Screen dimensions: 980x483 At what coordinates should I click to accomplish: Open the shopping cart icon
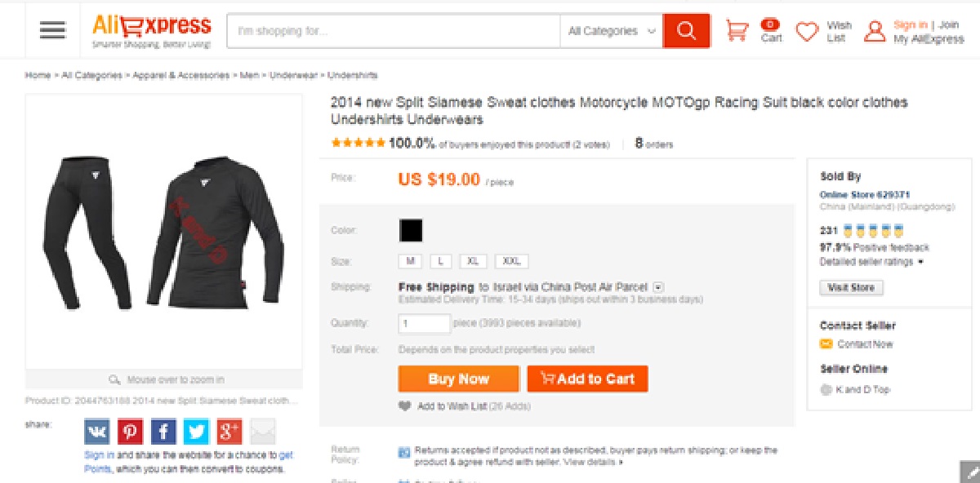click(x=737, y=31)
